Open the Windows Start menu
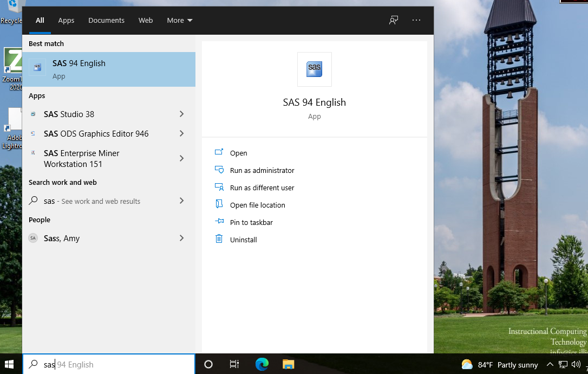This screenshot has height=374, width=588. [9, 364]
